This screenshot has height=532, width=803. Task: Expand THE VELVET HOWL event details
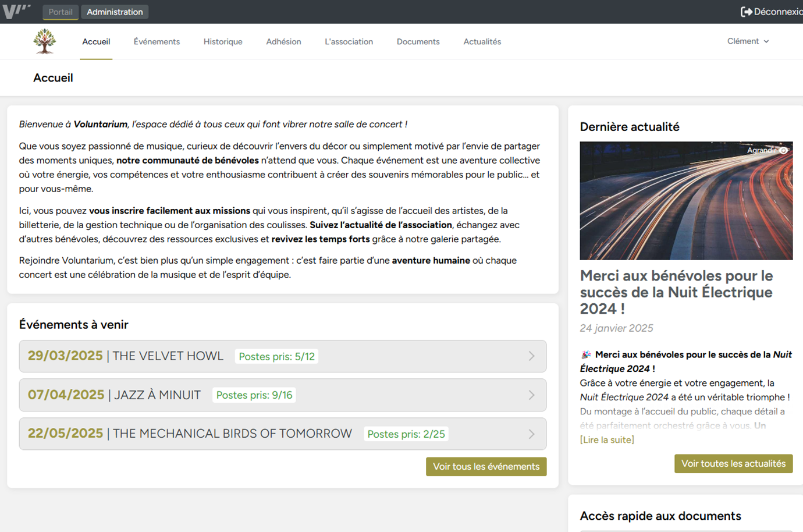pyautogui.click(x=531, y=356)
